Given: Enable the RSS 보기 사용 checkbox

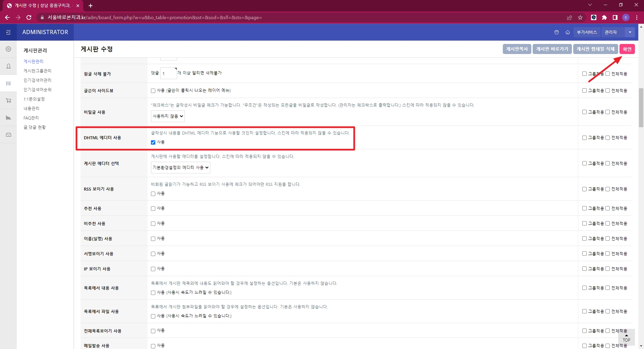Looking at the screenshot, I should click(x=153, y=194).
